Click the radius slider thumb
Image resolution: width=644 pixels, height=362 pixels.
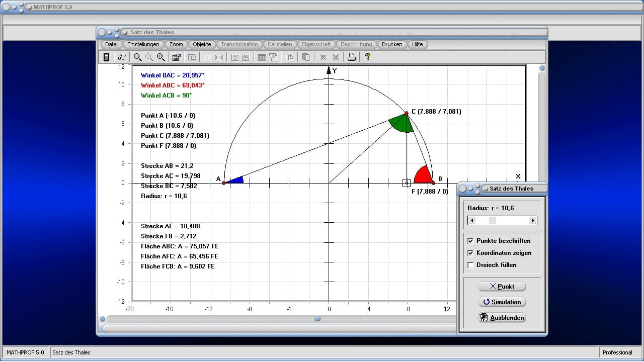493,220
